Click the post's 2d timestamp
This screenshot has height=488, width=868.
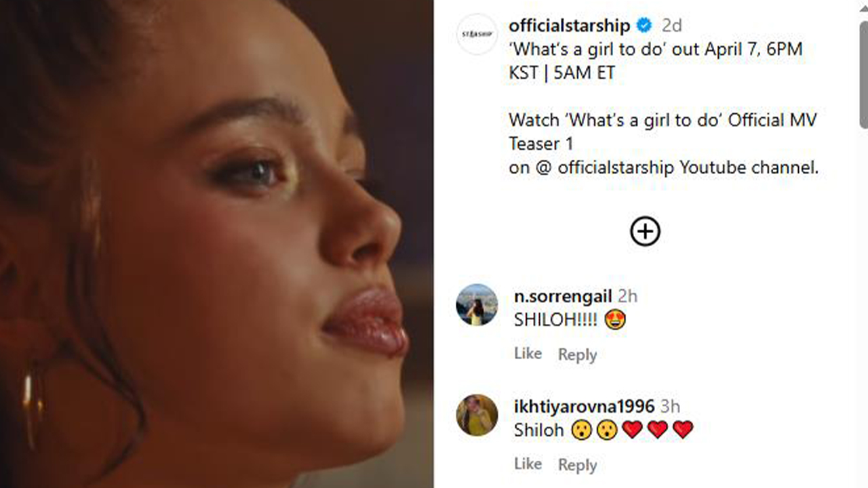click(x=671, y=26)
